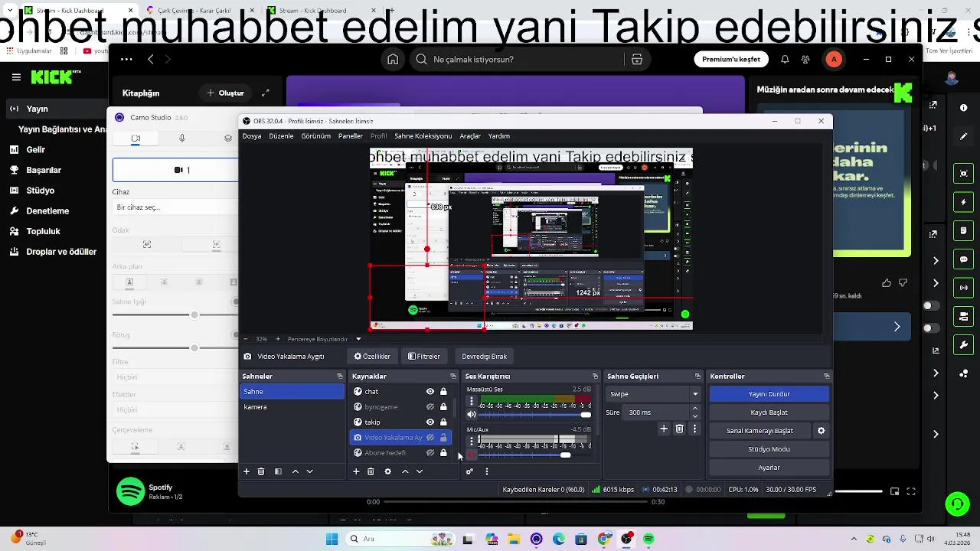
Task: Expand Spotify library panel
Action: pos(266,93)
